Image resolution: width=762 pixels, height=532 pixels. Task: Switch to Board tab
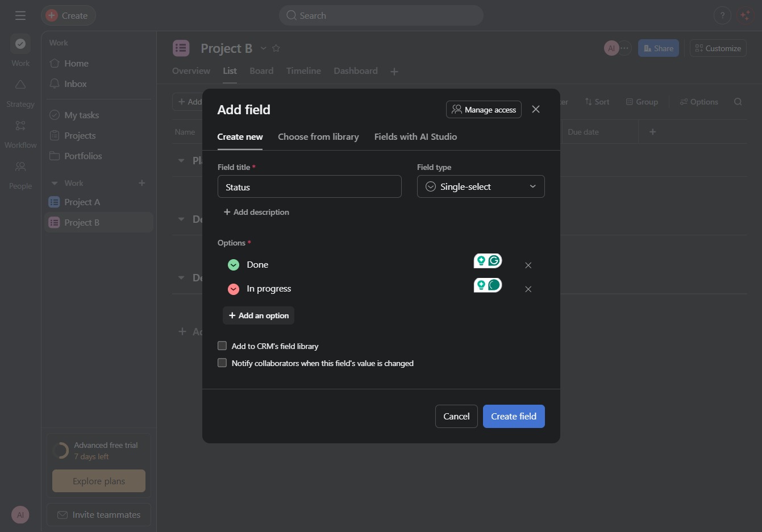tap(261, 71)
